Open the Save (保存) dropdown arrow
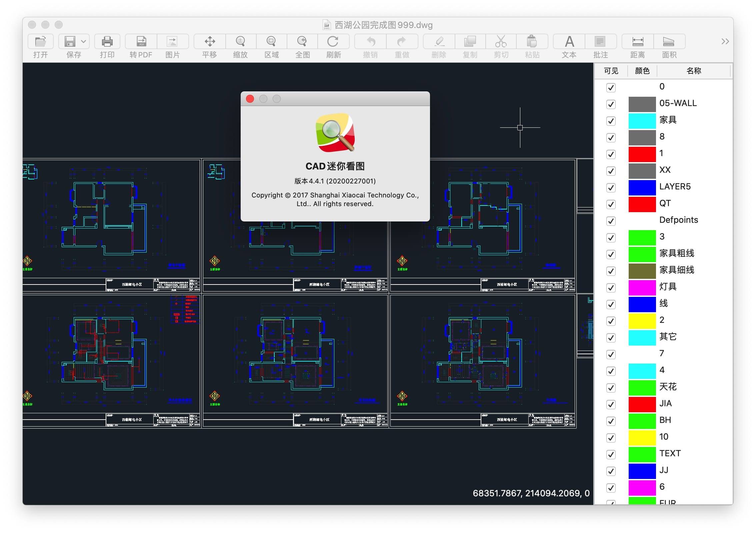This screenshot has width=756, height=533. tap(84, 42)
